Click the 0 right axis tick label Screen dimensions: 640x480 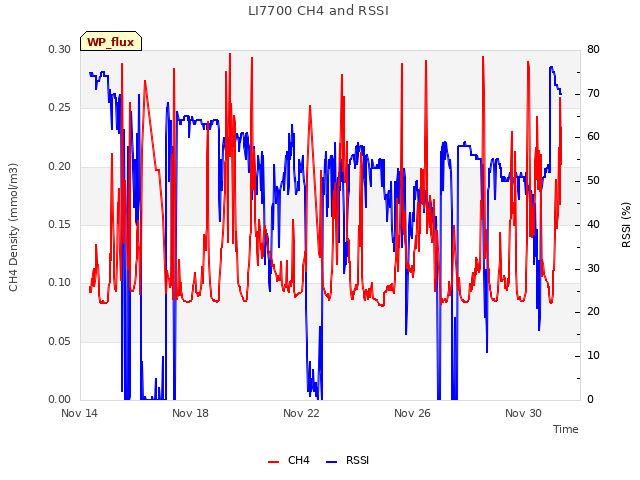coord(590,399)
